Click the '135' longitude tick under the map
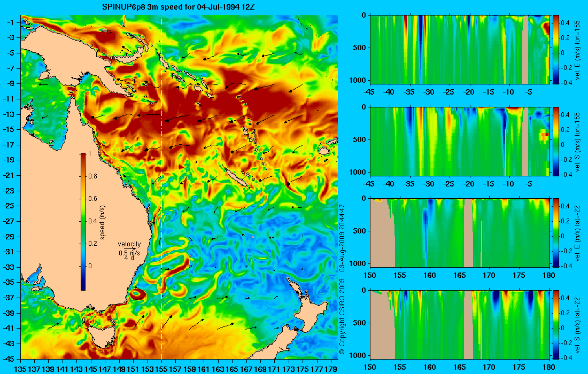This screenshot has width=588, height=374. coord(20,369)
